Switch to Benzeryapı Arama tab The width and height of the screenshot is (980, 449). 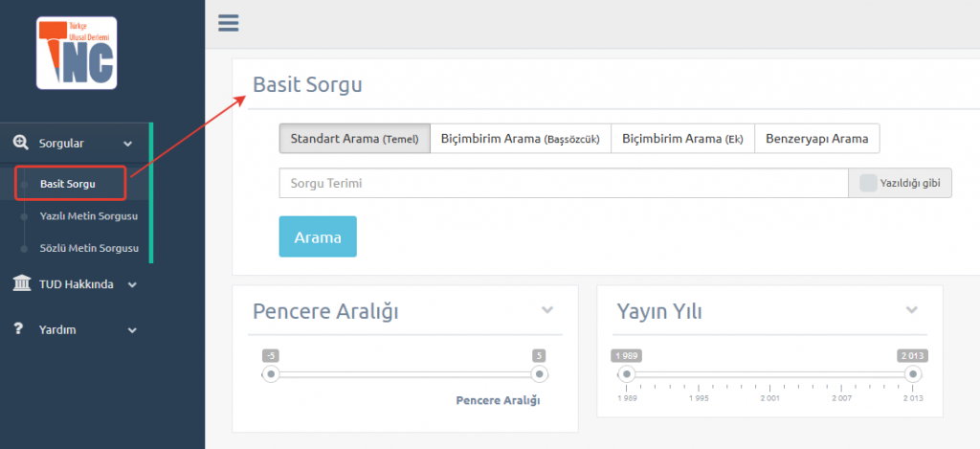(816, 139)
